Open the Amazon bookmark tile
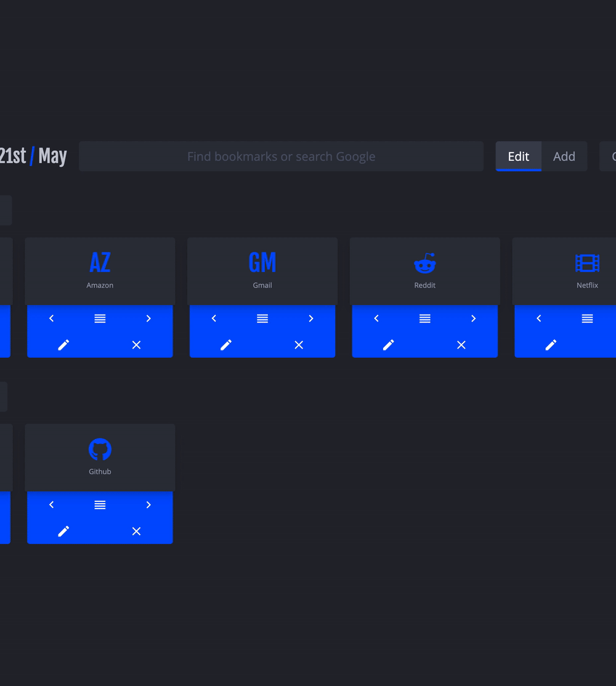 [x=100, y=271]
